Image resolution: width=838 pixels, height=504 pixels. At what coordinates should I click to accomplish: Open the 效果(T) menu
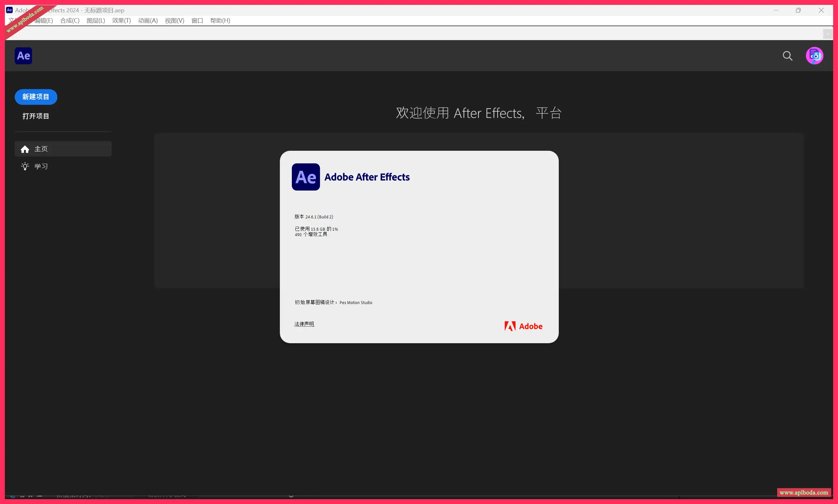[x=122, y=21]
